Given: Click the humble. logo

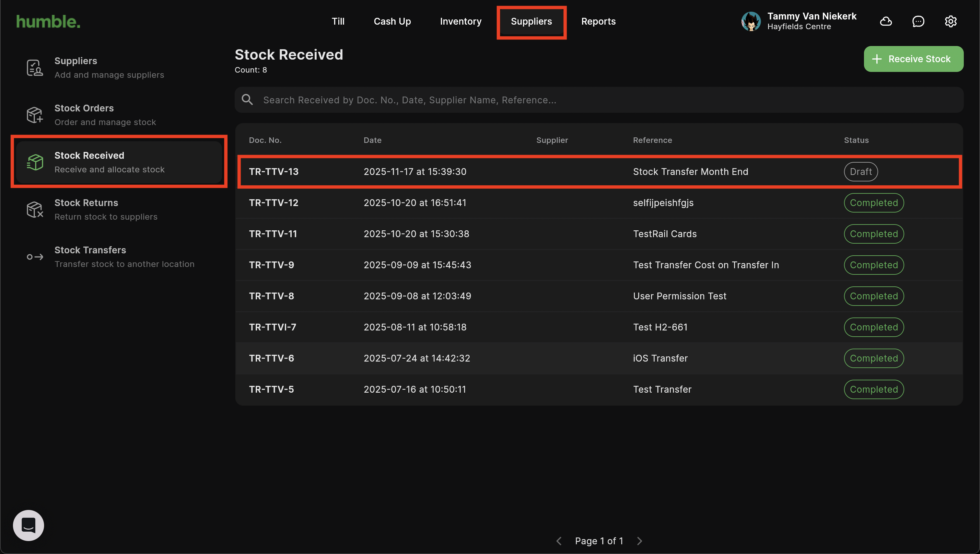Looking at the screenshot, I should (x=48, y=22).
